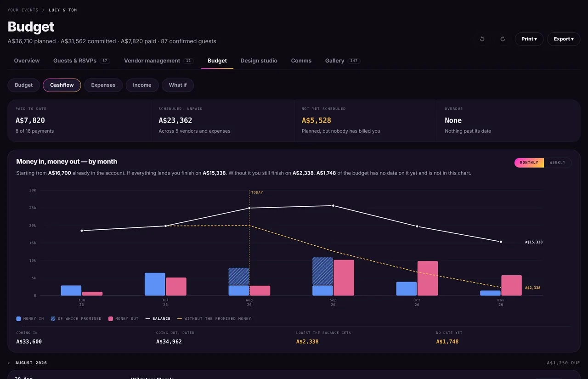This screenshot has width=588, height=379.
Task: Open the Expenses pill
Action: [x=103, y=85]
